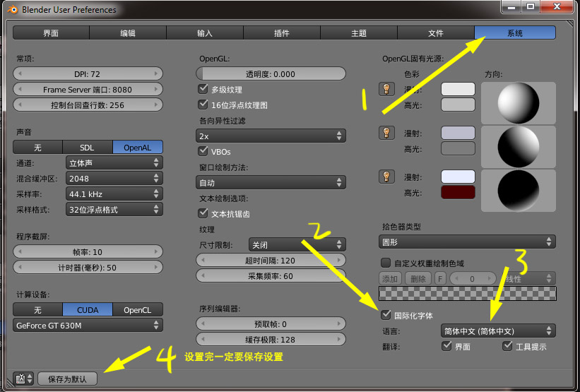Toggle the first OpenGL light bulb icon
The height and width of the screenshot is (392, 580).
click(386, 89)
